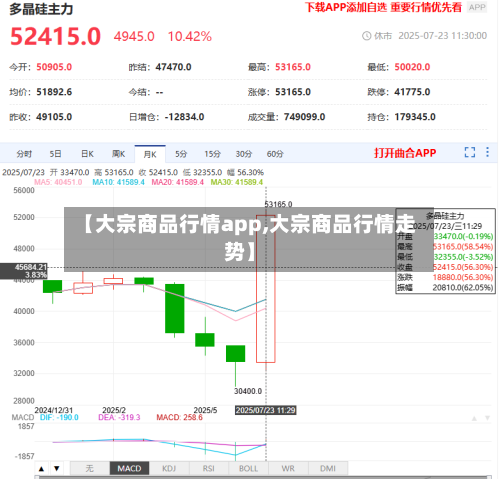This screenshot has height=479, width=500.
Task: Select the KDJ indicator tab
Action: click(169, 468)
